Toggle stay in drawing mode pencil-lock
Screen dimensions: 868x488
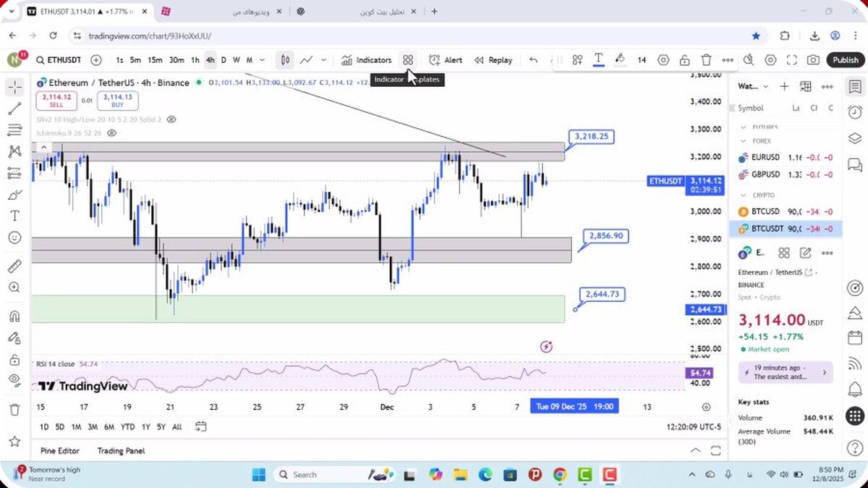[14, 337]
